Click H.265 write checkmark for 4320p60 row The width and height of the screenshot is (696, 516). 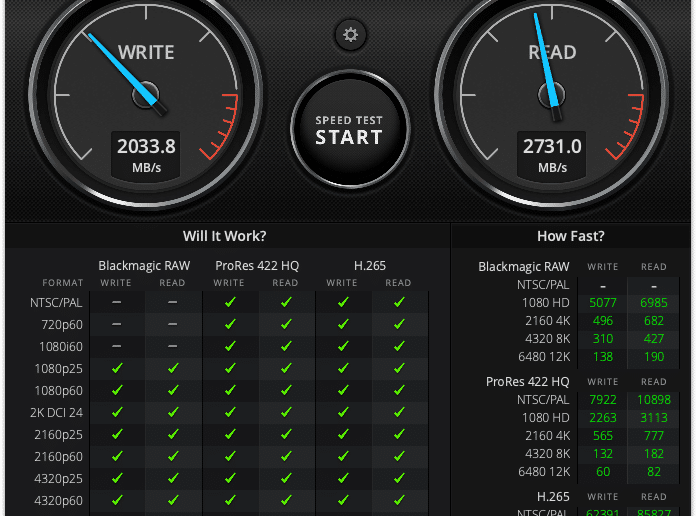point(343,500)
